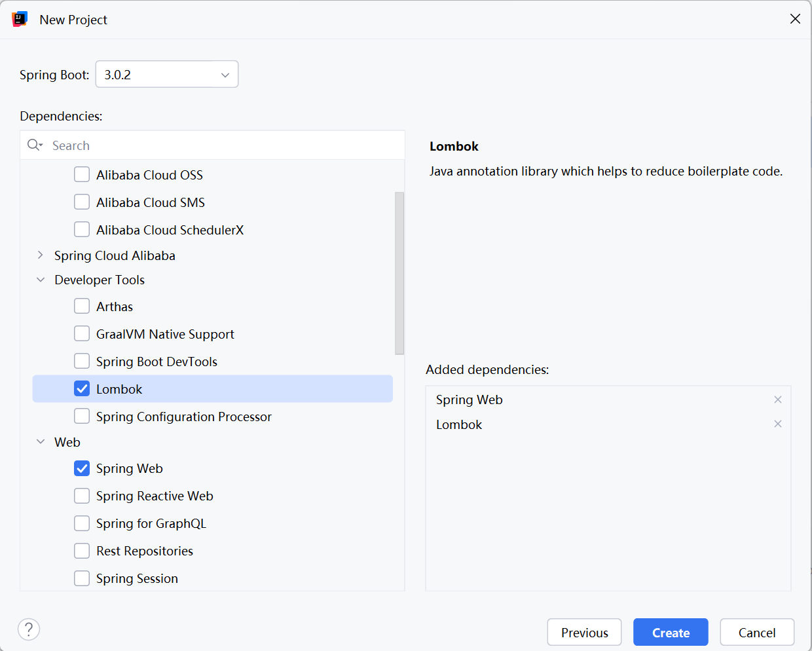Image resolution: width=812 pixels, height=651 pixels.
Task: Select the Spring Cloud Alibaba tree label
Action: click(115, 255)
